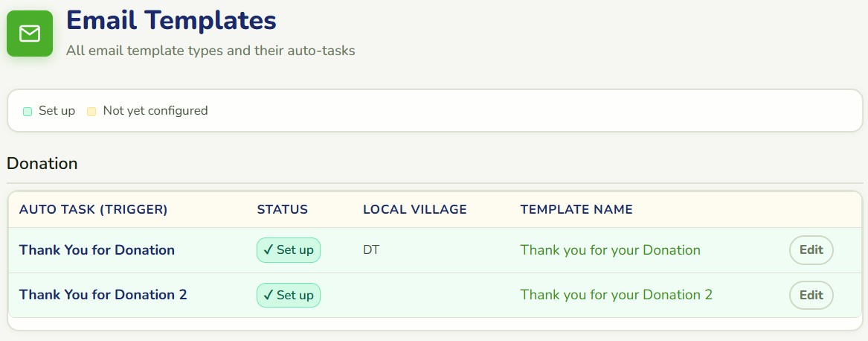Edit the Thank You for Donation 2 template
The width and height of the screenshot is (868, 341).
811,295
